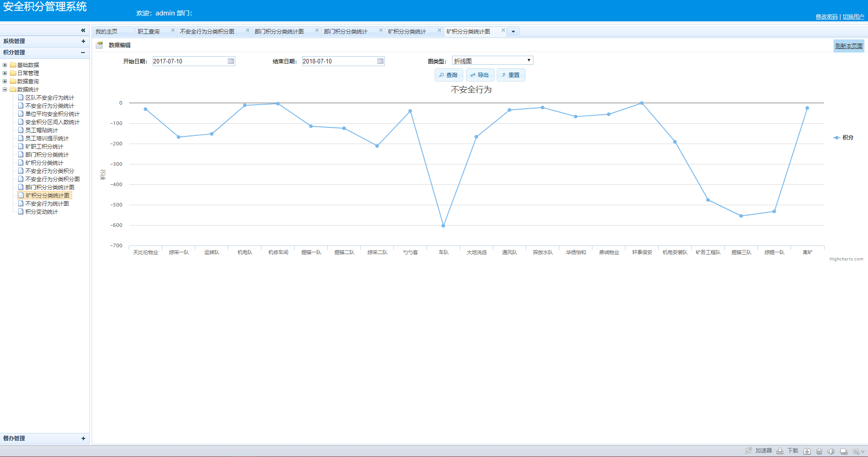
Task: Click the first-aid kit icon in status bar
Action: [x=807, y=451]
